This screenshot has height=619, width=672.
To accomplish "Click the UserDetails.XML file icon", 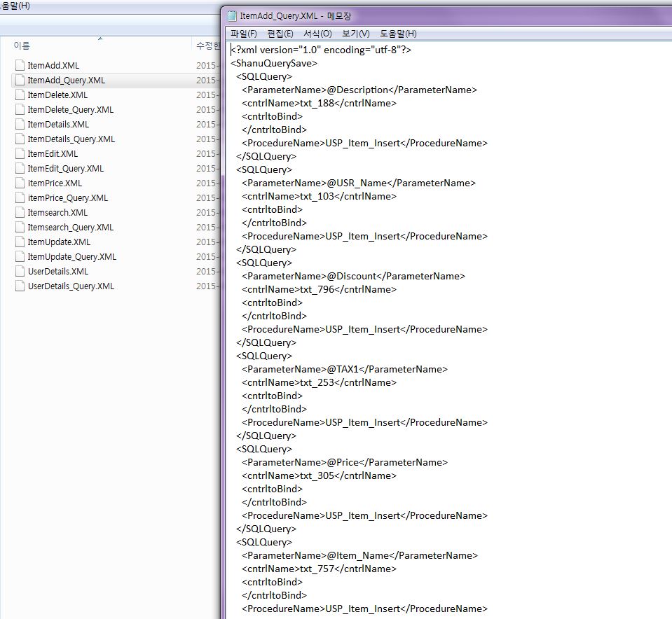I will (20, 271).
